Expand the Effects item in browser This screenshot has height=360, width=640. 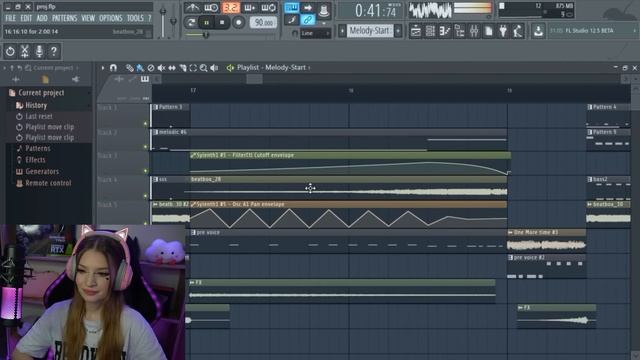tap(35, 160)
